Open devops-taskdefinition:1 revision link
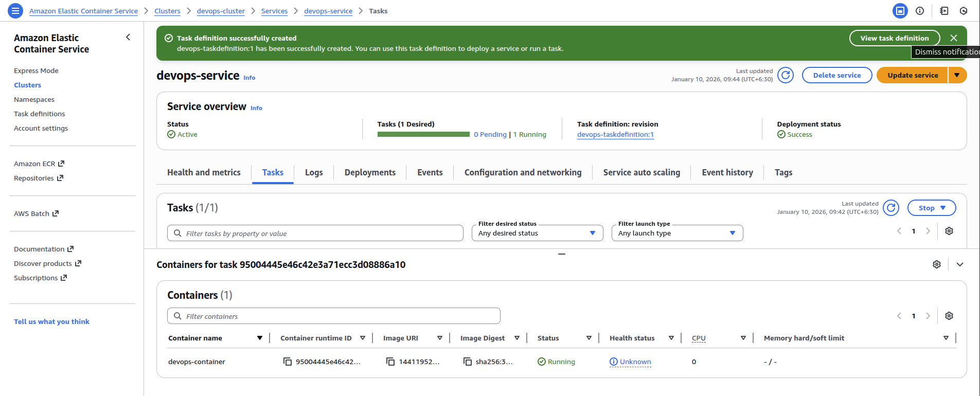The width and height of the screenshot is (980, 396). [615, 134]
